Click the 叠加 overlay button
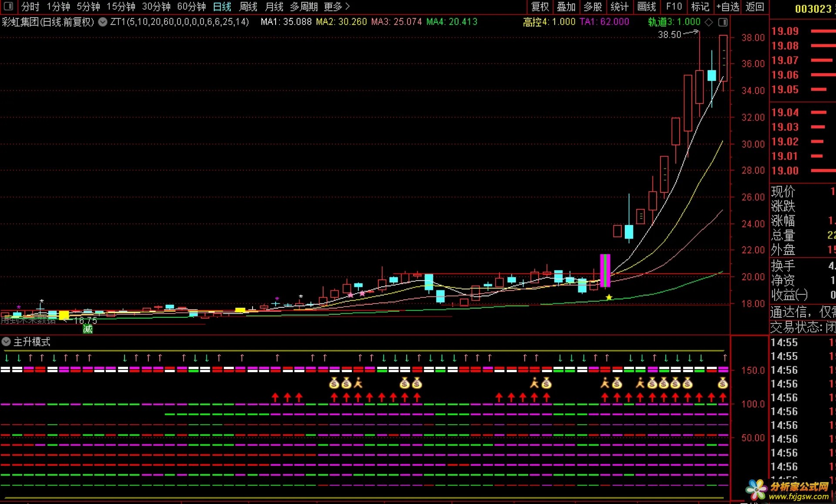The height and width of the screenshot is (504, 836). 566,7
